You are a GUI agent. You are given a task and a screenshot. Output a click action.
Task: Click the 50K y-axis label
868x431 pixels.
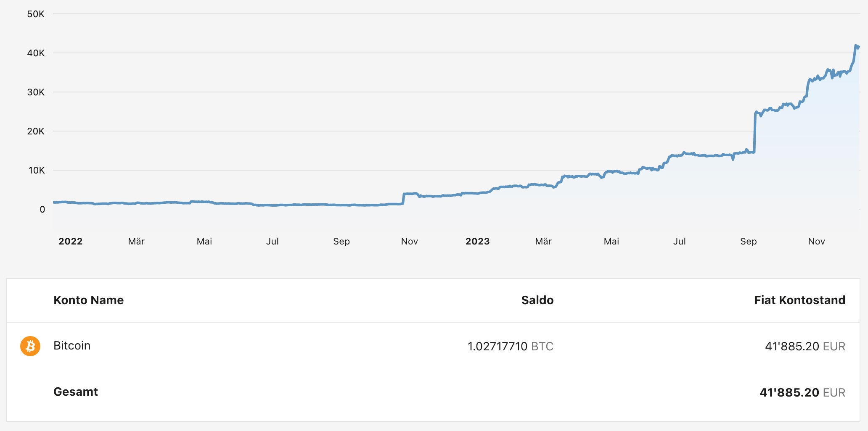36,14
